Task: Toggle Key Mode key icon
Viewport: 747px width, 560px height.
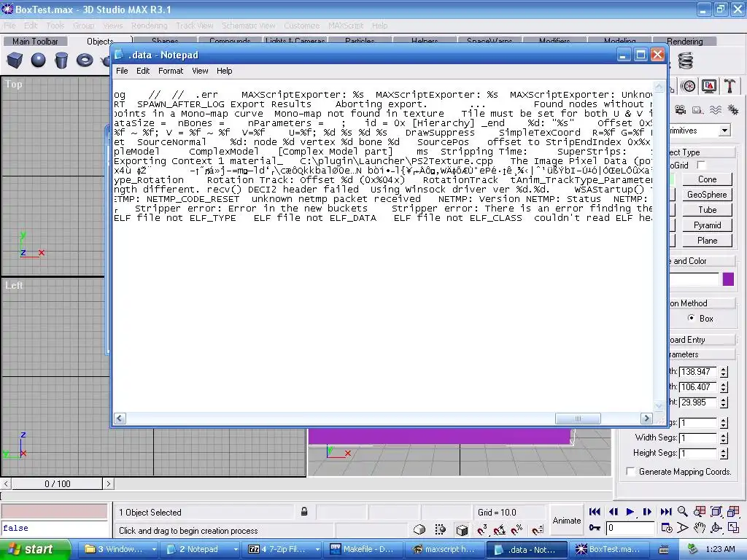Action: coord(595,528)
